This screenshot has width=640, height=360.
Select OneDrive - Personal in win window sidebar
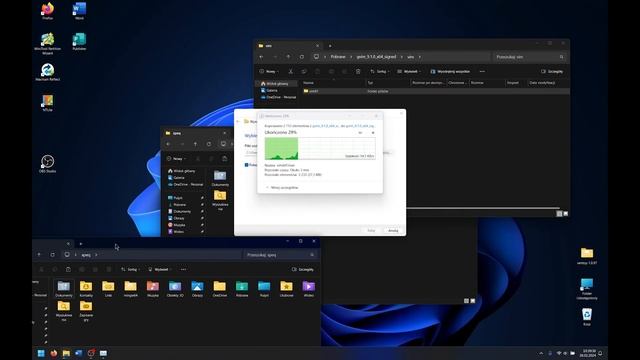(278, 97)
